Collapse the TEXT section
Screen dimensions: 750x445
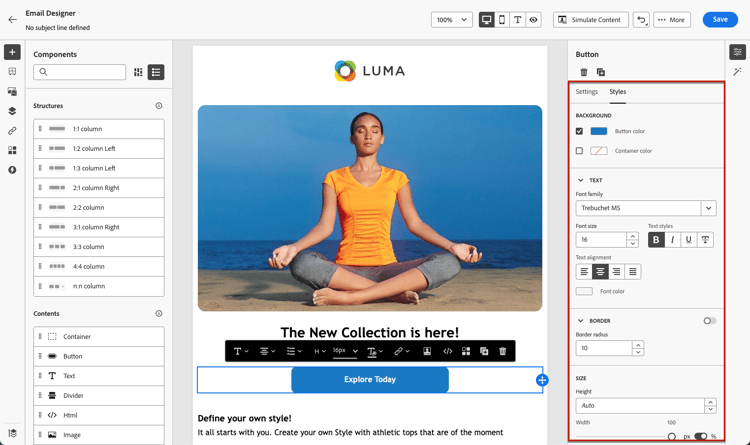tap(580, 180)
